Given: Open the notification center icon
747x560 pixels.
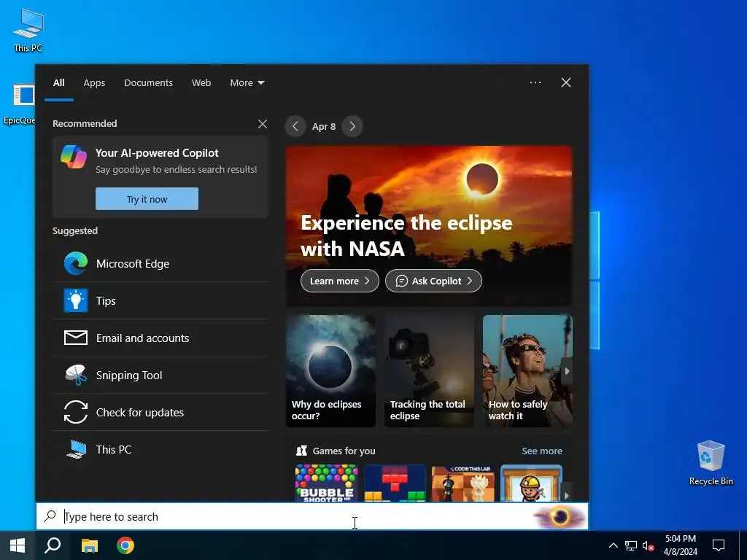Looking at the screenshot, I should [x=719, y=545].
